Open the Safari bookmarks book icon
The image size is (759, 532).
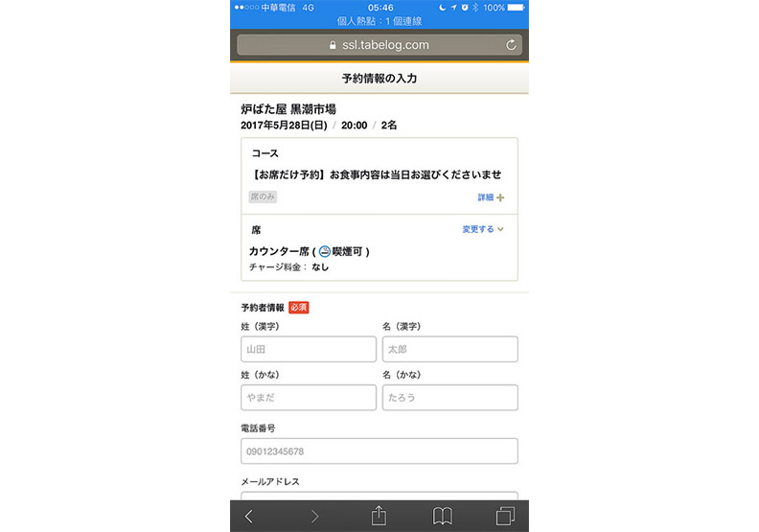click(443, 516)
